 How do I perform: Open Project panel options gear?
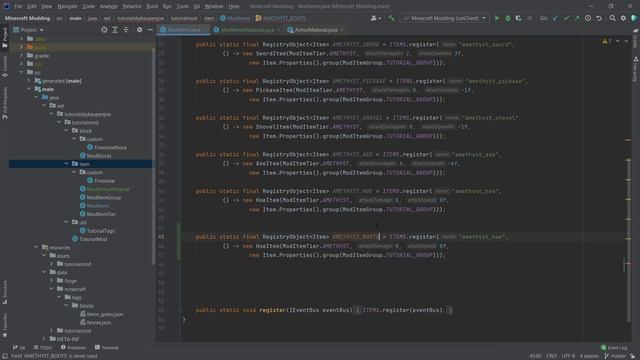(x=140, y=30)
